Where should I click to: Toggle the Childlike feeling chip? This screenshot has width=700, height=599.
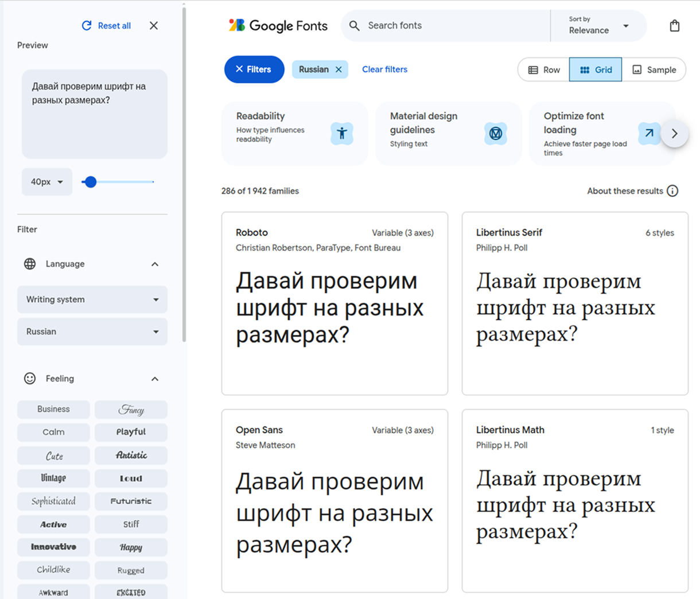(53, 570)
